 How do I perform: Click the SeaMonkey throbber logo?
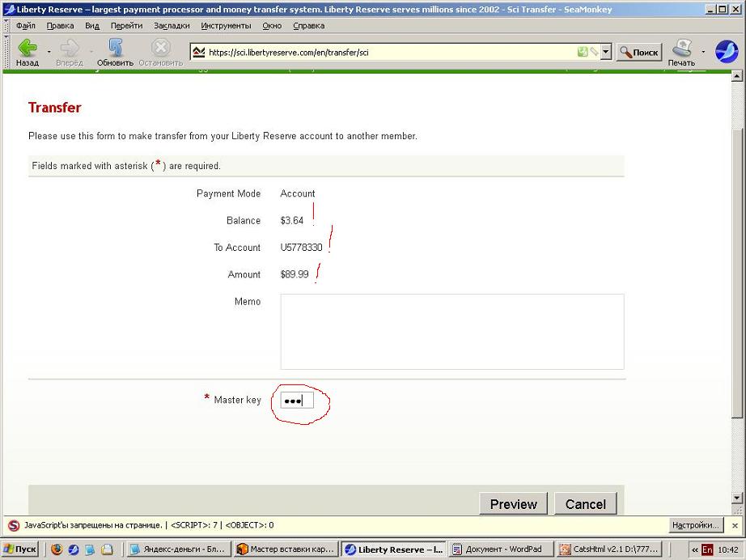(x=727, y=51)
